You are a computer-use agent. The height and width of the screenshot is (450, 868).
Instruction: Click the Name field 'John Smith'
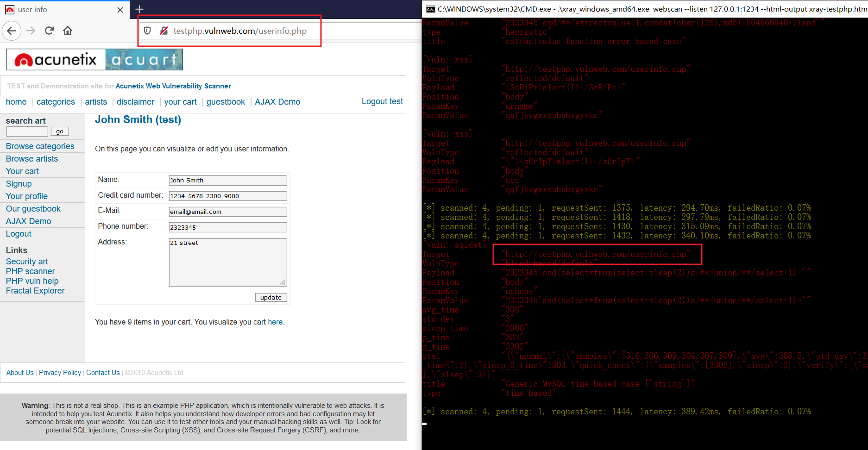point(228,181)
